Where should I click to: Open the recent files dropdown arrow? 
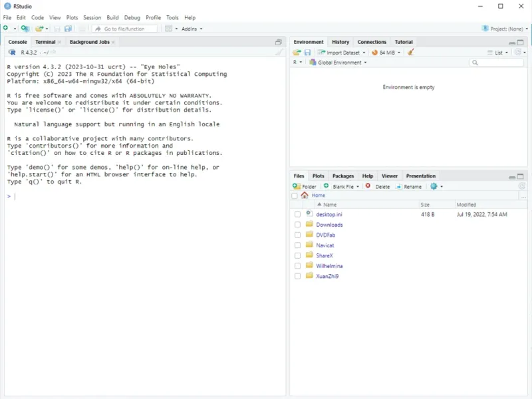(x=47, y=29)
